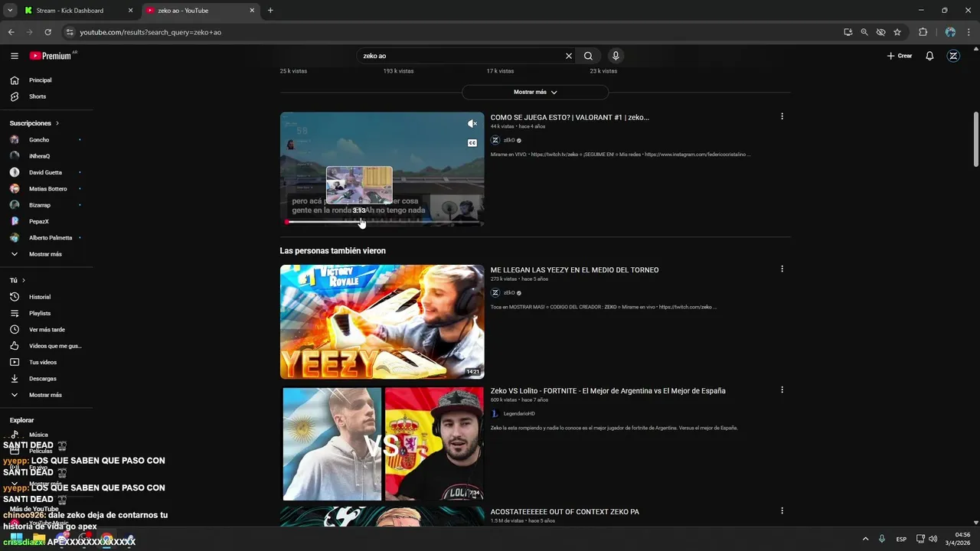Unmute the Valorant video preview
980x551 pixels.
(472, 123)
